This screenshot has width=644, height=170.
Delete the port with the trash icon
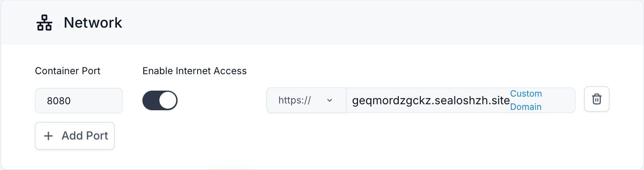coord(596,99)
